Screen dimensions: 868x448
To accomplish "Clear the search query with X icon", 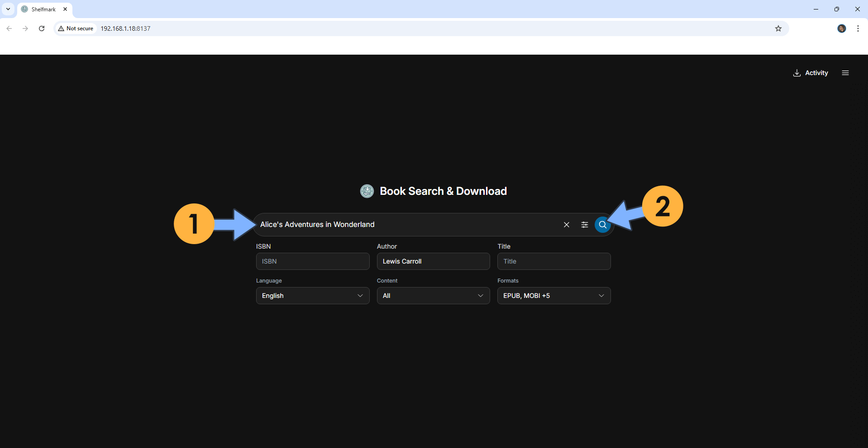I will point(566,225).
